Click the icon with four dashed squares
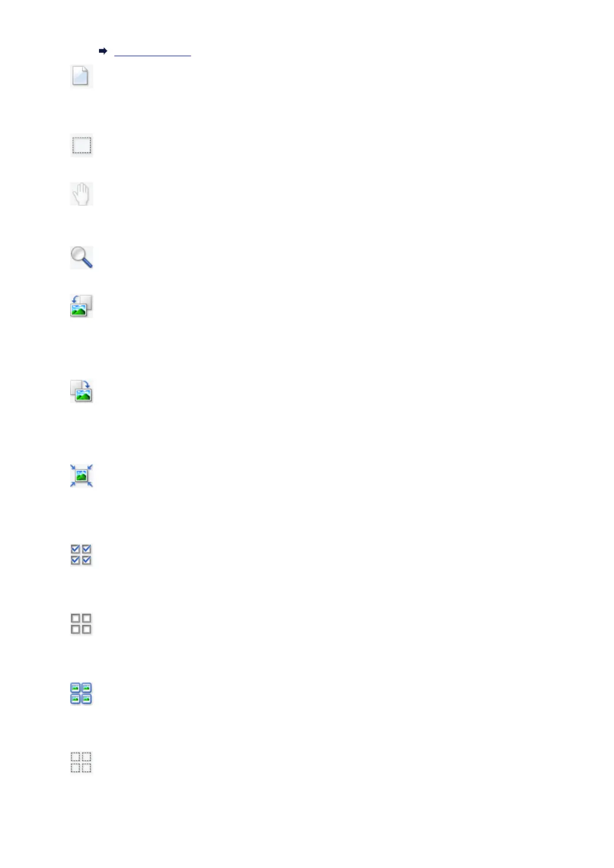Screen dimensions: 614x868 tap(81, 762)
